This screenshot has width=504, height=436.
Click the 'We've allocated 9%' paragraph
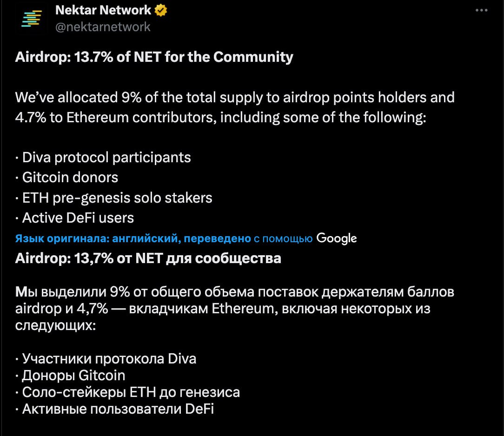point(235,107)
